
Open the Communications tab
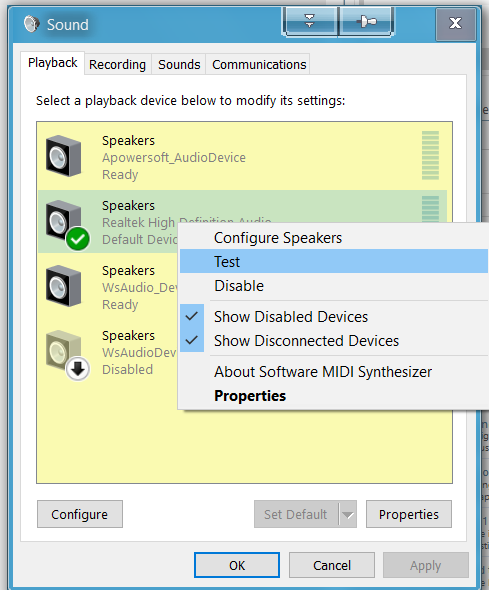259,64
